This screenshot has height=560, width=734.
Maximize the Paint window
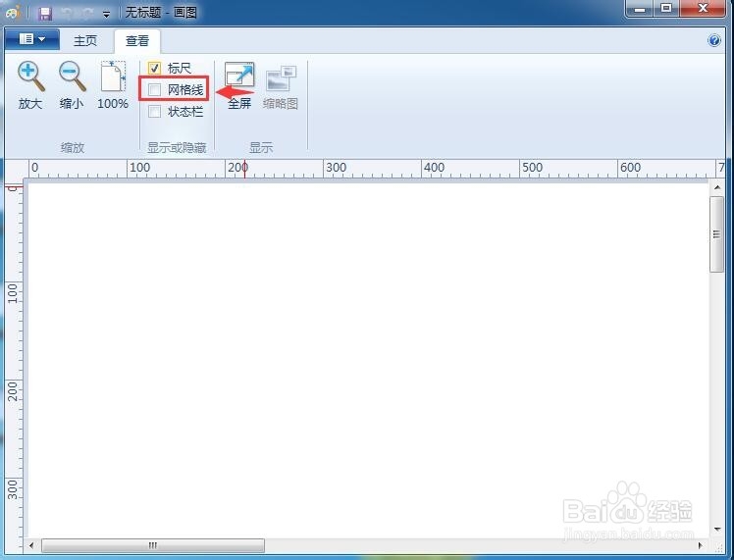click(x=666, y=9)
